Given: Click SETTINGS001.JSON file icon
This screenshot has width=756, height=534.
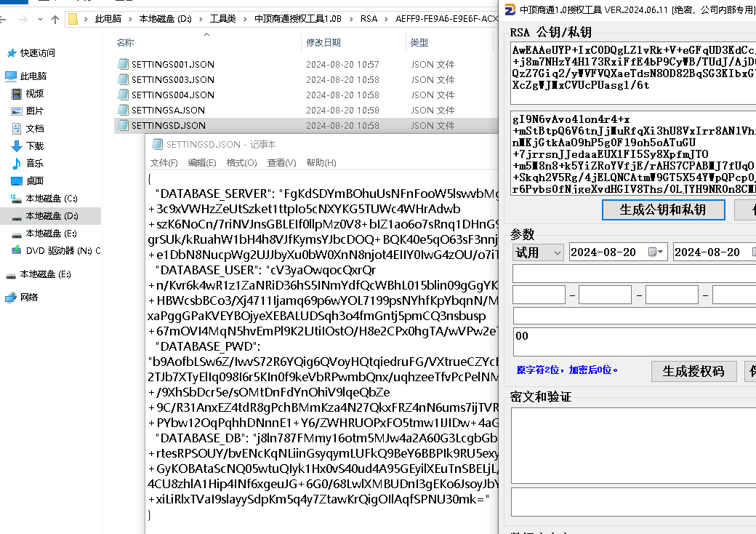Looking at the screenshot, I should tap(123, 64).
